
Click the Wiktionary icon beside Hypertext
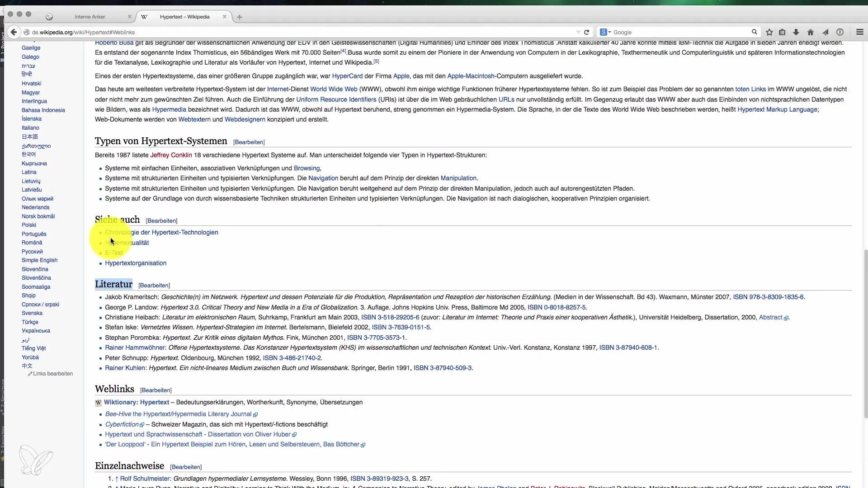coord(98,403)
